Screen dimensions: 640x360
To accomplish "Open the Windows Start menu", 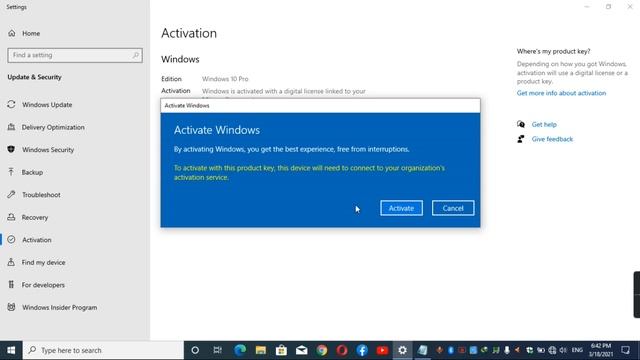I will pos(11,350).
